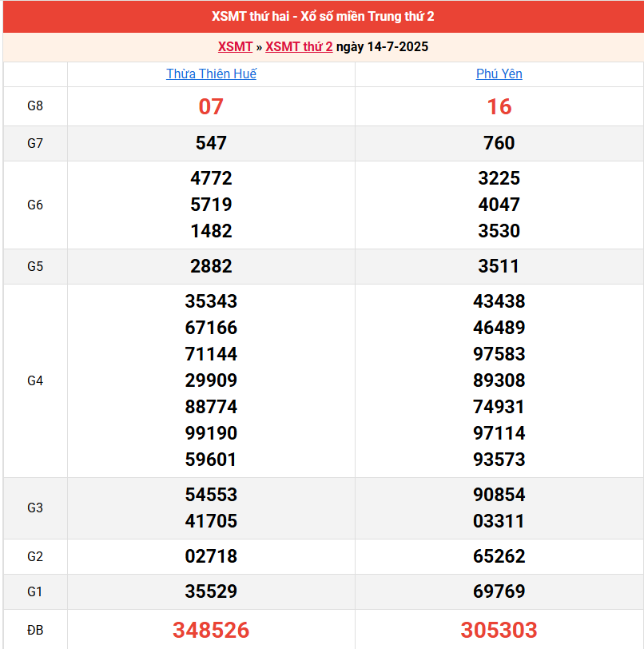Select the G4 row label
This screenshot has width=644, height=649.
pos(35,380)
